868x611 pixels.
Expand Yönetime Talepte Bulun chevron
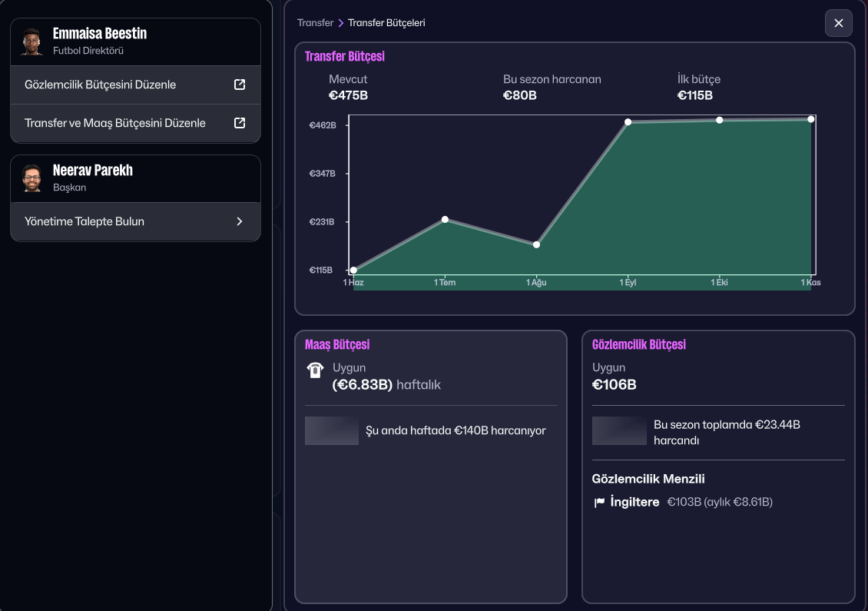coord(240,221)
